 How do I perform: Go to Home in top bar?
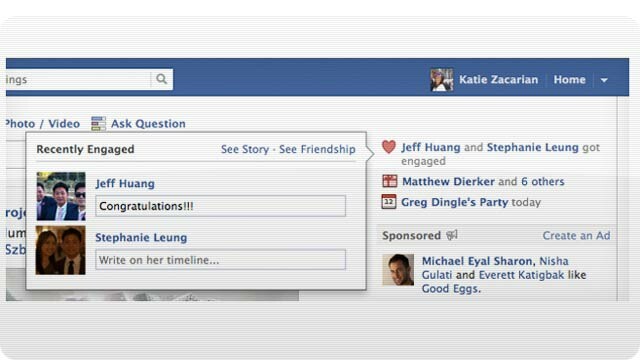pos(569,80)
